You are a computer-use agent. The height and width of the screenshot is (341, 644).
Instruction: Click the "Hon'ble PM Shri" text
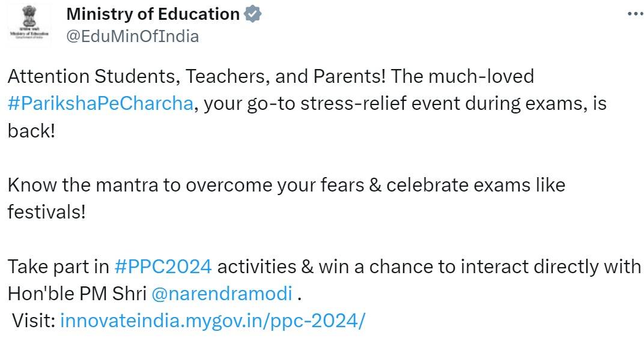(76, 294)
